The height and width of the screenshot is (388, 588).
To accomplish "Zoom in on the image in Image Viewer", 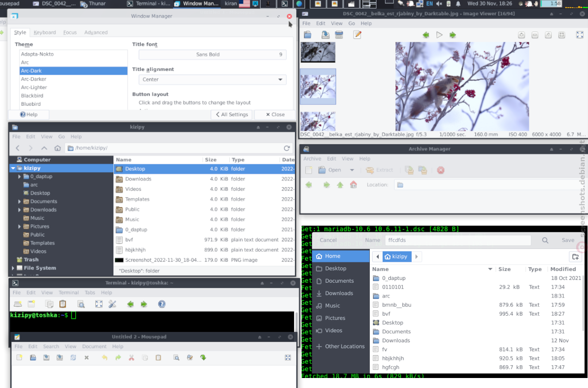I will 521,35.
